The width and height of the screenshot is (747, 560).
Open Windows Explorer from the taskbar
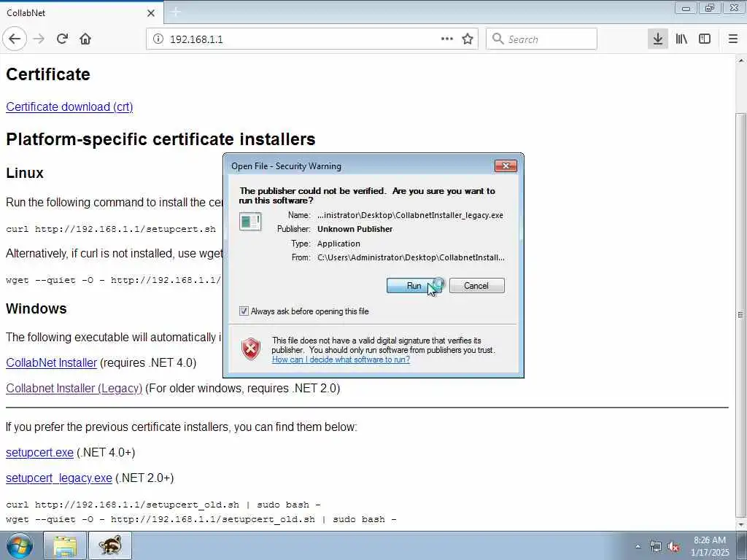[x=65, y=546]
